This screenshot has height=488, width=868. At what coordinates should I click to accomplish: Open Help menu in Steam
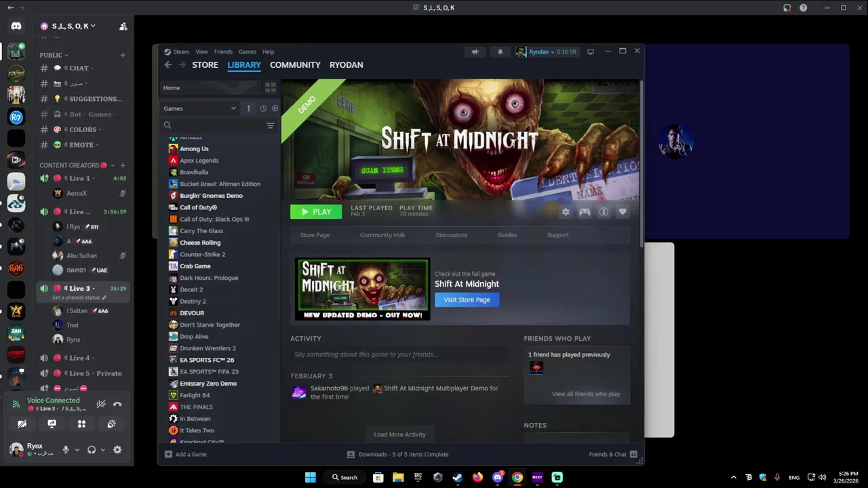click(269, 52)
